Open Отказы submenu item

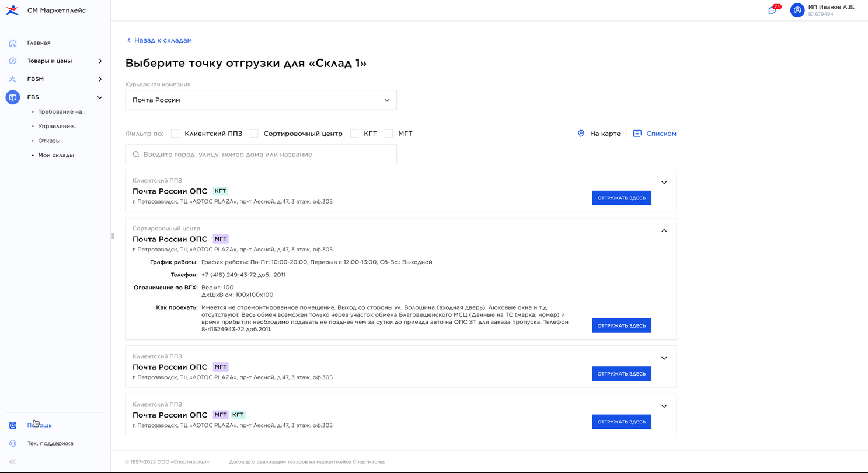(x=49, y=141)
